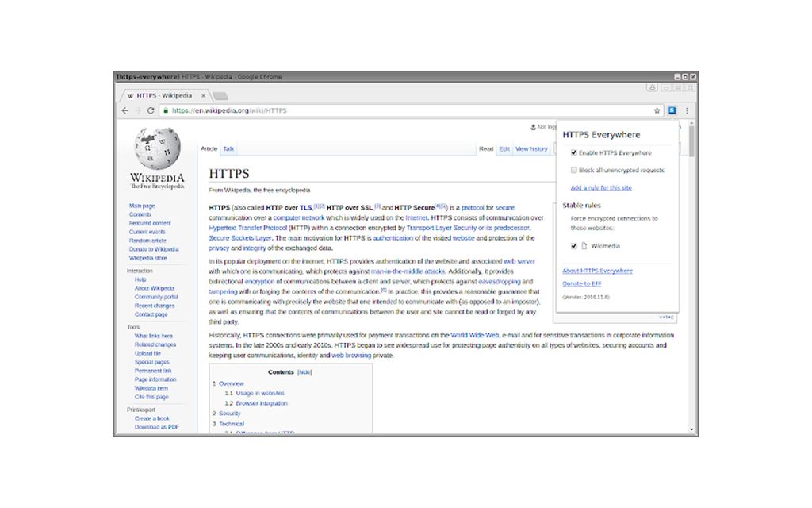
Task: Uncheck the Wikimedia stable rule
Action: pyautogui.click(x=573, y=245)
